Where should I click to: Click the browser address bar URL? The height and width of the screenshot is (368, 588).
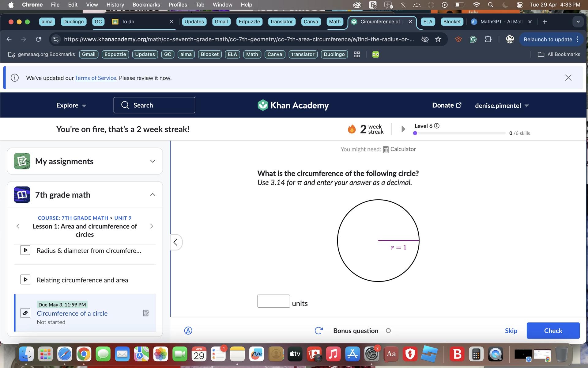point(239,39)
